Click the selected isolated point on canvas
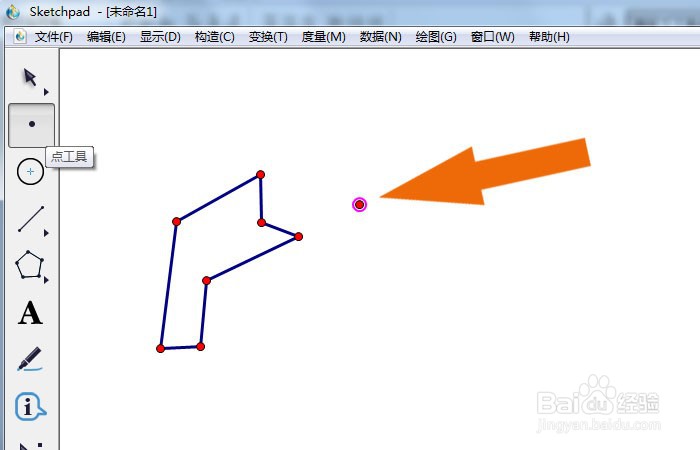This screenshot has height=450, width=700. click(x=359, y=204)
